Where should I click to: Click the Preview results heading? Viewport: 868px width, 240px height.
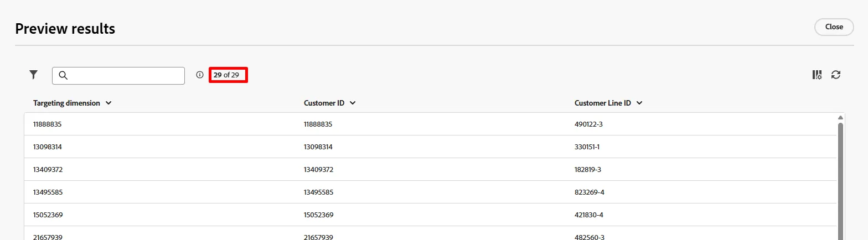(x=65, y=29)
